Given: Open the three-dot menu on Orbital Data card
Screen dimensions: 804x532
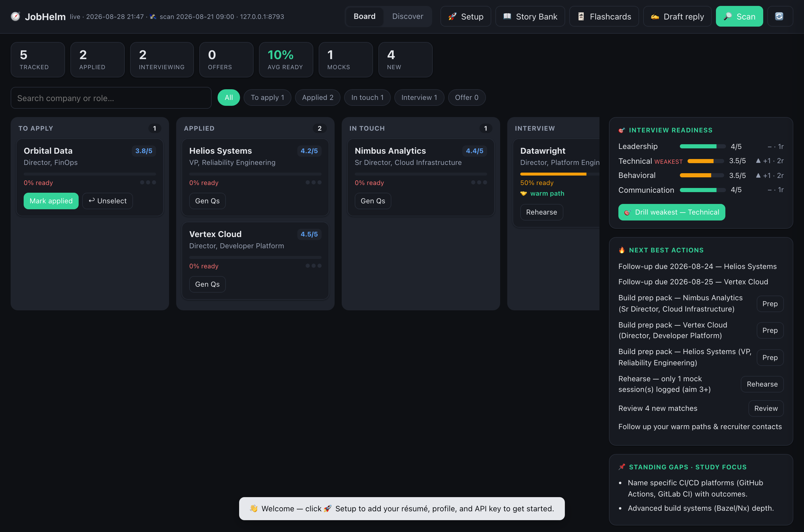Looking at the screenshot, I should (x=148, y=183).
